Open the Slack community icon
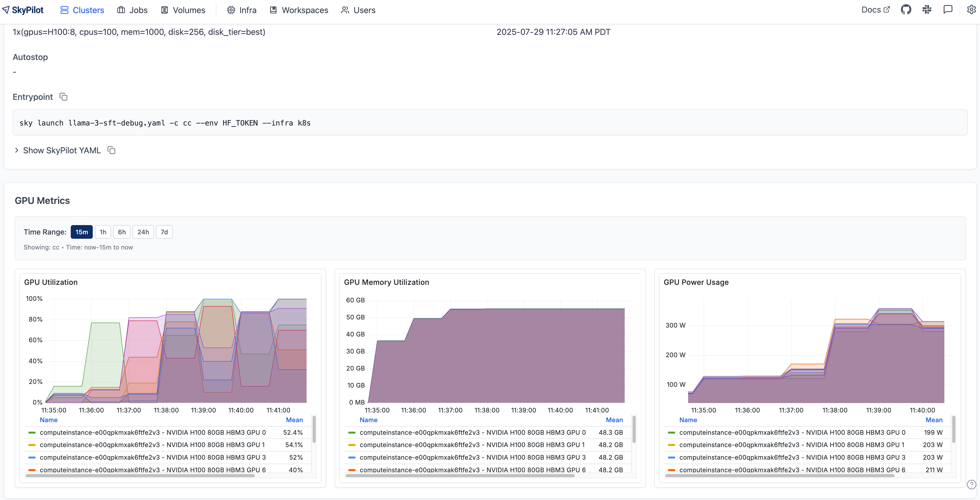Screen dimensions: 980x500 [x=927, y=10]
